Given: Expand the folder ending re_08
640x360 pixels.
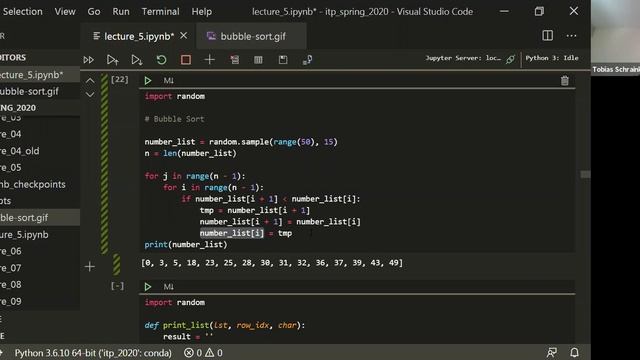Looking at the screenshot, I should tap(40, 284).
